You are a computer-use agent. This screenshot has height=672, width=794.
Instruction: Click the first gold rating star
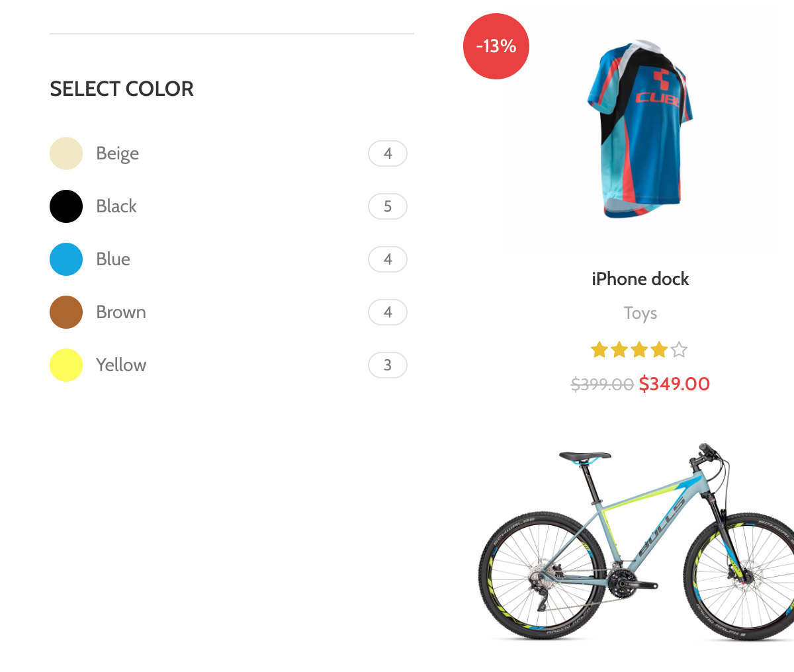click(x=599, y=350)
